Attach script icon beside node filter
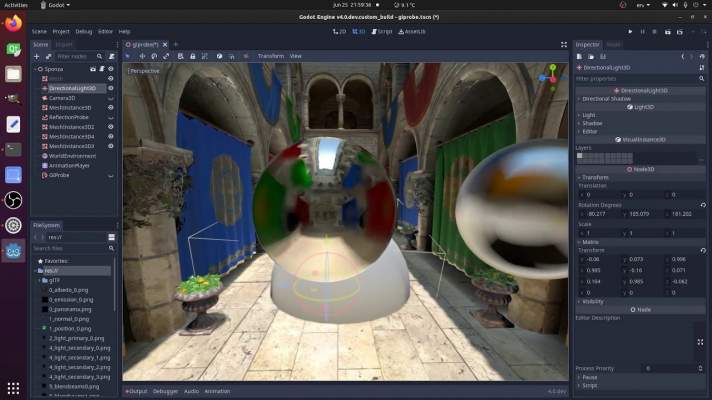 point(111,56)
